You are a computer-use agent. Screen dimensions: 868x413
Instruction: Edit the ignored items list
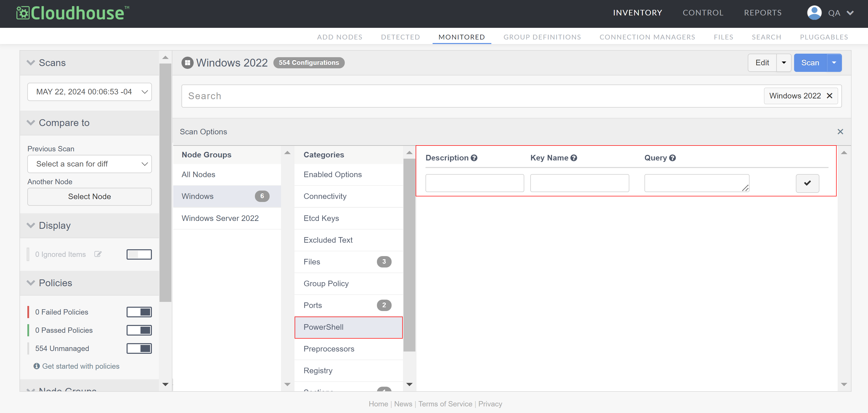[x=98, y=254]
